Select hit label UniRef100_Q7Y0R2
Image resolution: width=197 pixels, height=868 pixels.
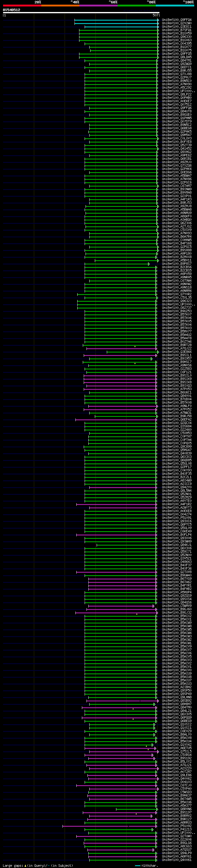point(177,294)
